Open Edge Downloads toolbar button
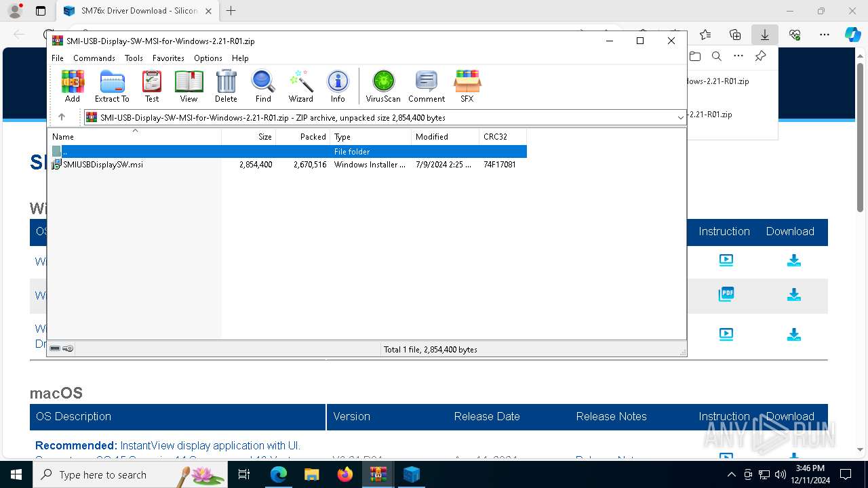This screenshot has height=488, width=868. [764, 35]
